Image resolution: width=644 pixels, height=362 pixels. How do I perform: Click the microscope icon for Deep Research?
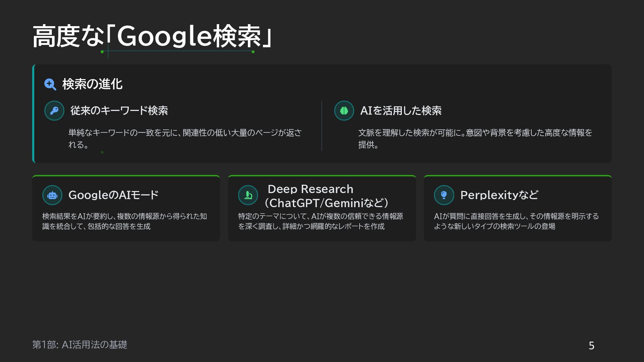(248, 195)
